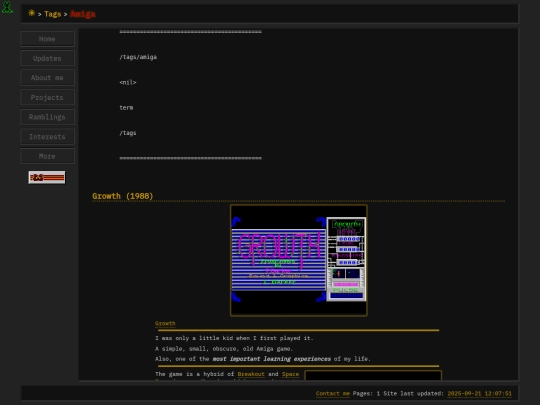
Task: Open the Interests section
Action: [47, 137]
